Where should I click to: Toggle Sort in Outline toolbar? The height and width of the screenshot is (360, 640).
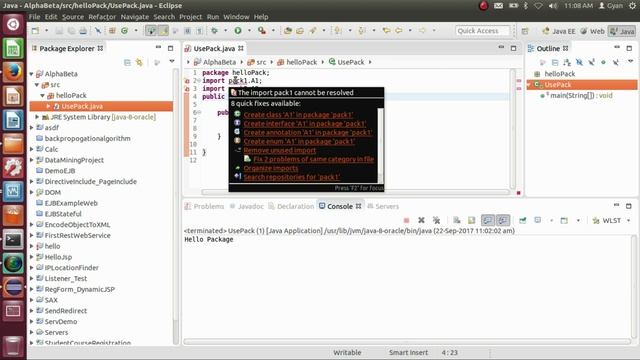(567, 62)
